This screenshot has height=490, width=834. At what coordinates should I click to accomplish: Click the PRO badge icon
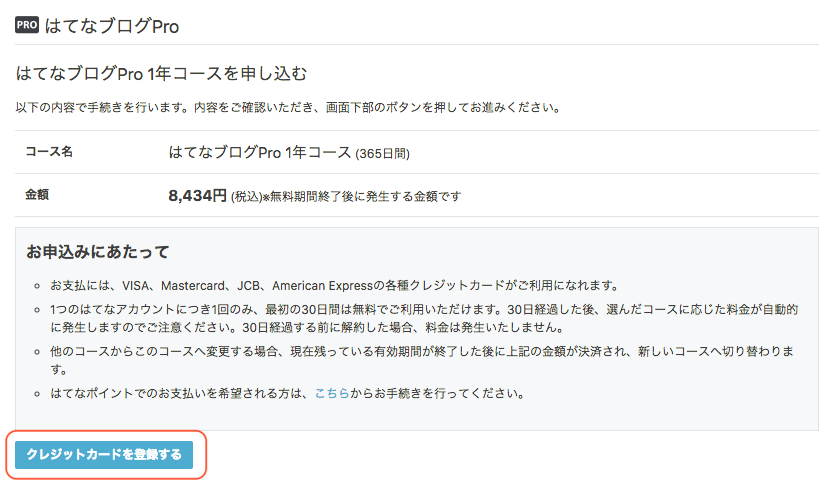pos(27,25)
